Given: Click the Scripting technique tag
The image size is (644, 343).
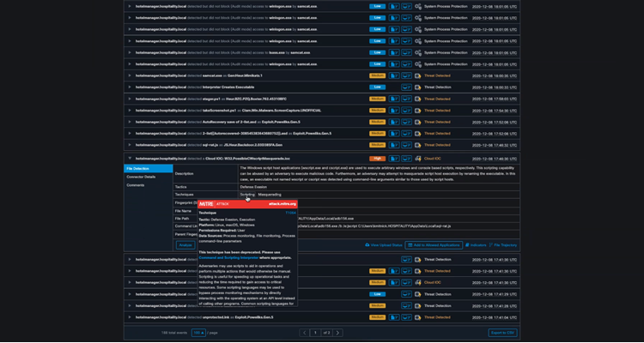Looking at the screenshot, I should (247, 195).
